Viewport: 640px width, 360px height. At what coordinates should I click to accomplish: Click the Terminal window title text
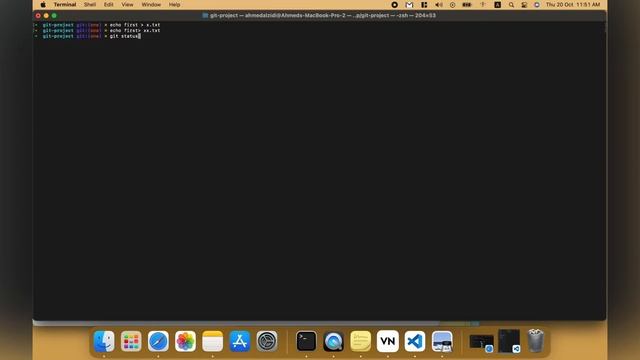point(323,15)
